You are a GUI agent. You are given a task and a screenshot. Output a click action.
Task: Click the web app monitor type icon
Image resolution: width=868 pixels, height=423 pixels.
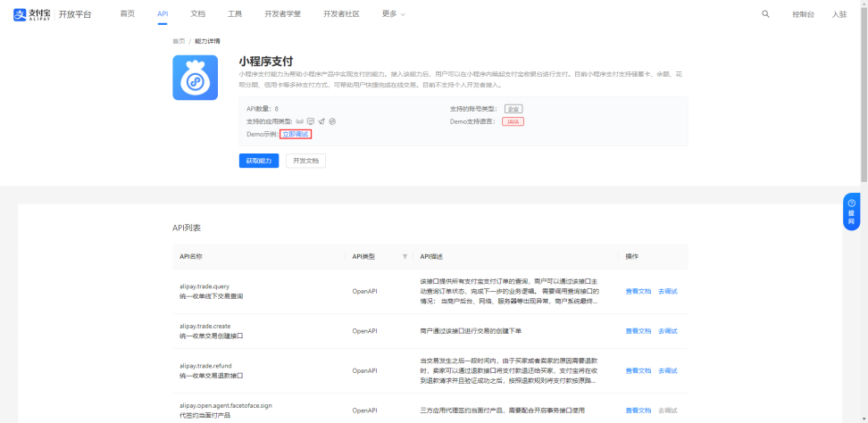pos(311,121)
